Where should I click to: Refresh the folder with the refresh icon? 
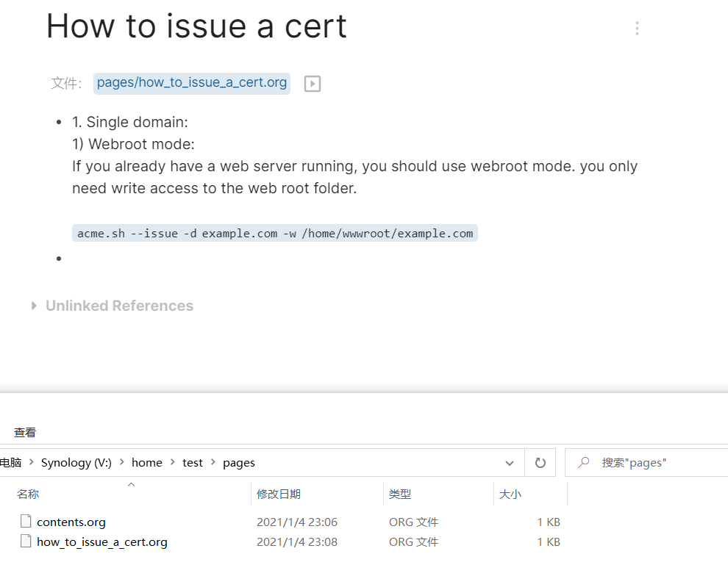pos(540,462)
